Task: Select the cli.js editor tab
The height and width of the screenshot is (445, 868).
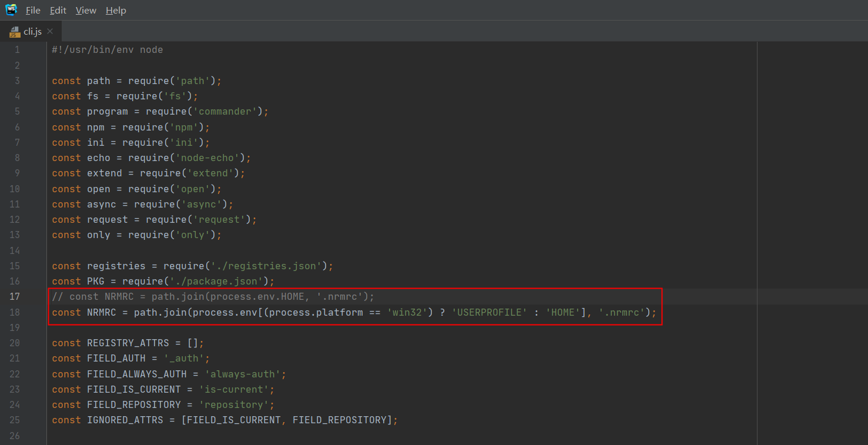Action: (32, 31)
